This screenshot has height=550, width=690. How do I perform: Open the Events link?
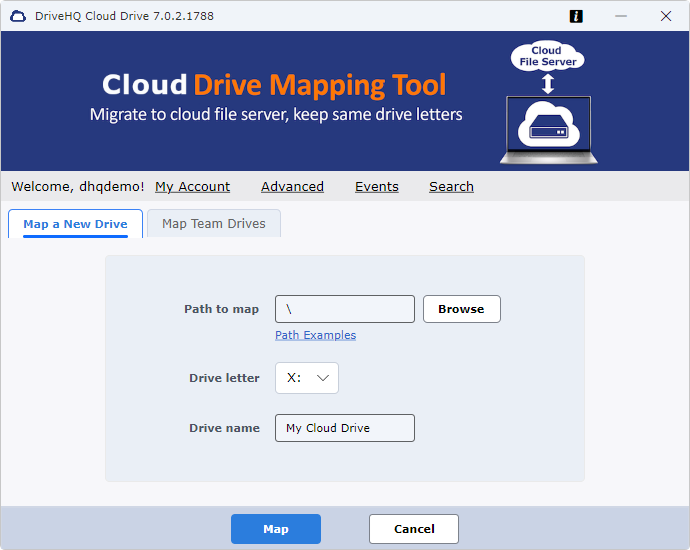pyautogui.click(x=377, y=187)
